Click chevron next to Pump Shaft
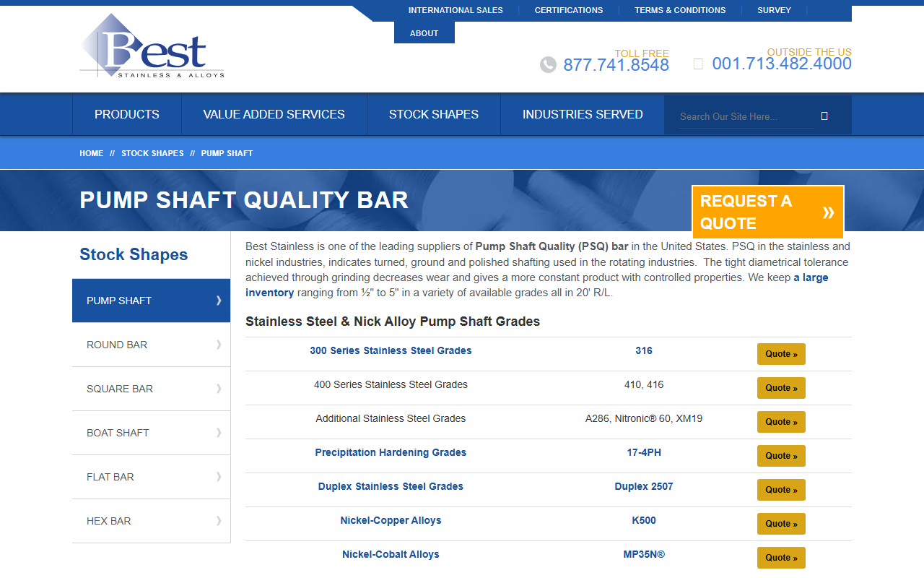This screenshot has height=578, width=924. click(219, 301)
